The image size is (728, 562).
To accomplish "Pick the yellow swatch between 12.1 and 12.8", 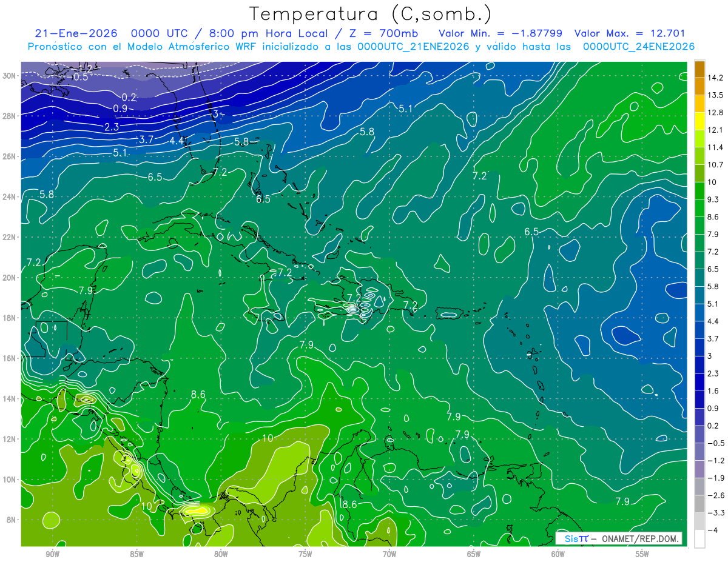I will click(x=699, y=121).
